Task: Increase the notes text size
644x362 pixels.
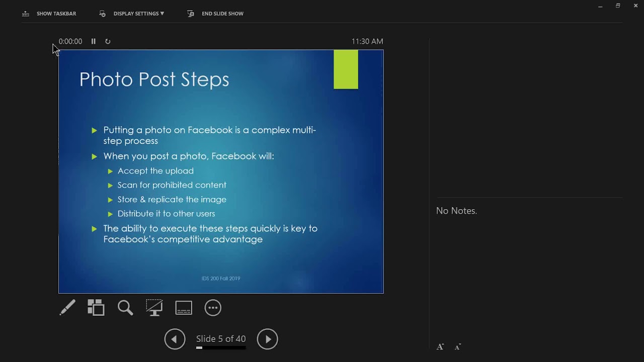Action: point(440,347)
